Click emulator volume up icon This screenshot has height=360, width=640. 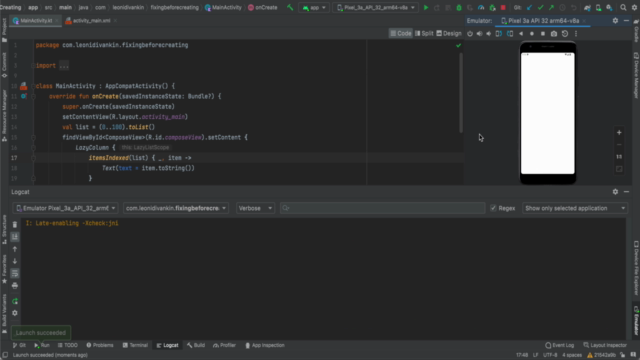[479, 34]
